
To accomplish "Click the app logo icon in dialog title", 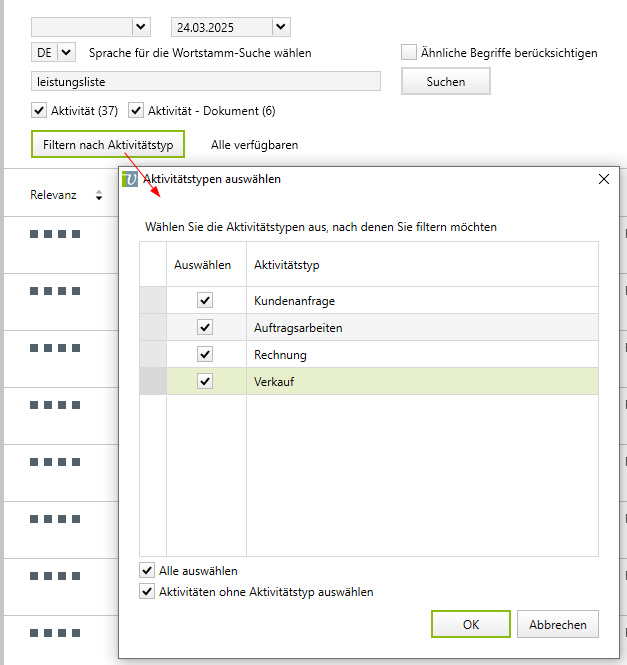I will pyautogui.click(x=129, y=179).
